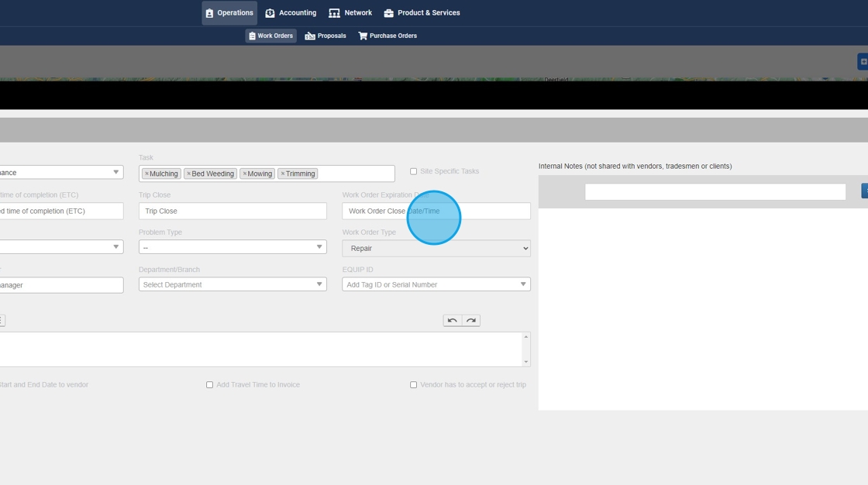This screenshot has width=868, height=485.
Task: Open Work Order Type Repair dropdown
Action: [x=436, y=249]
